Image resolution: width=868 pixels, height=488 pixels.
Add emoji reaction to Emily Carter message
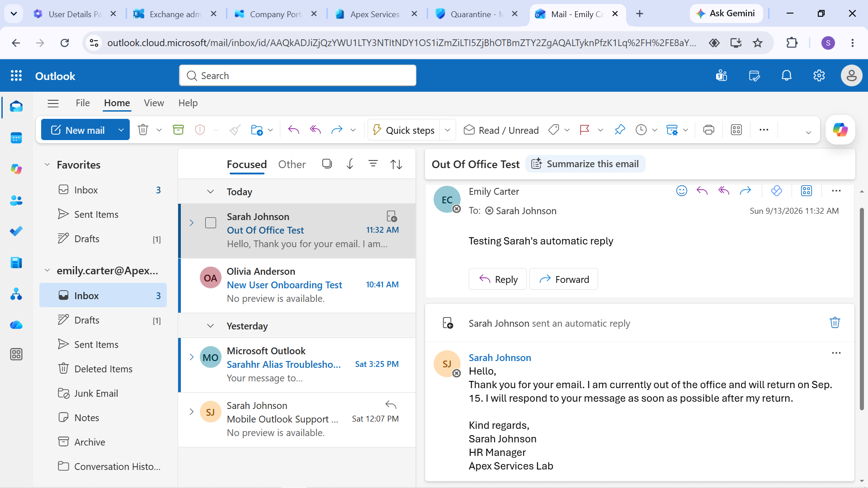point(682,191)
